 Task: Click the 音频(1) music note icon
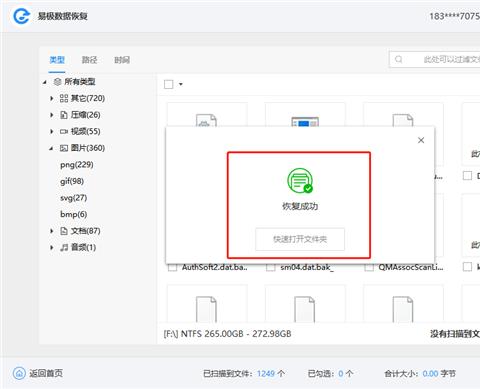tap(64, 247)
